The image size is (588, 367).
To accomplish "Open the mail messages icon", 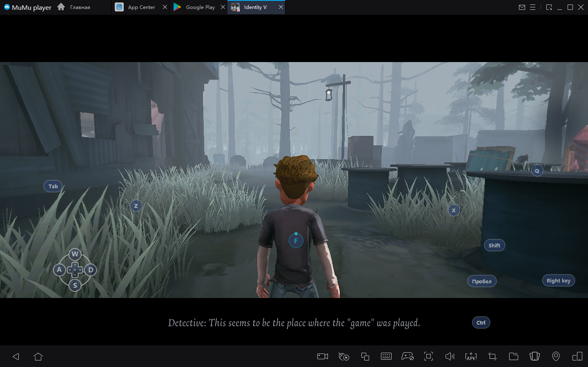I will coord(522,7).
